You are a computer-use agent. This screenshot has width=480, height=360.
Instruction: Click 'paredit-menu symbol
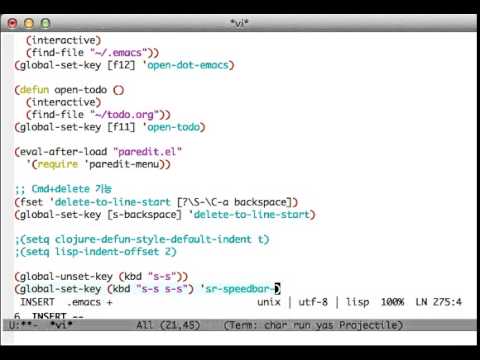click(121, 164)
